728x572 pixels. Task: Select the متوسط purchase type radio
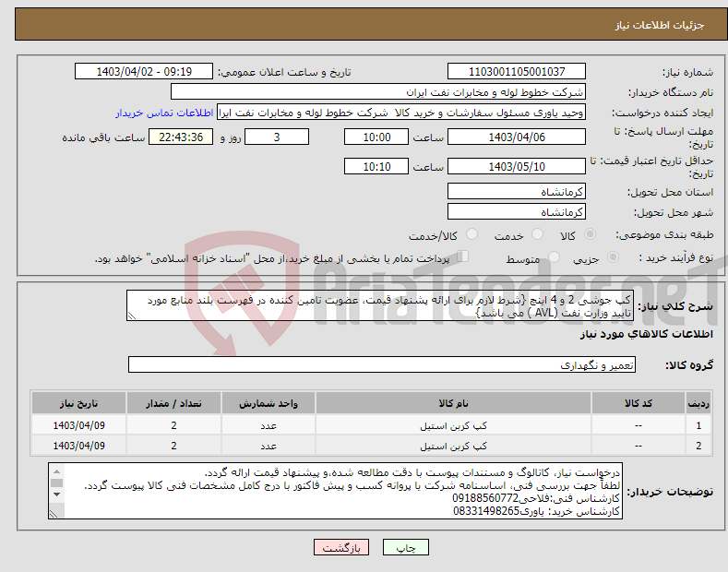(x=554, y=256)
